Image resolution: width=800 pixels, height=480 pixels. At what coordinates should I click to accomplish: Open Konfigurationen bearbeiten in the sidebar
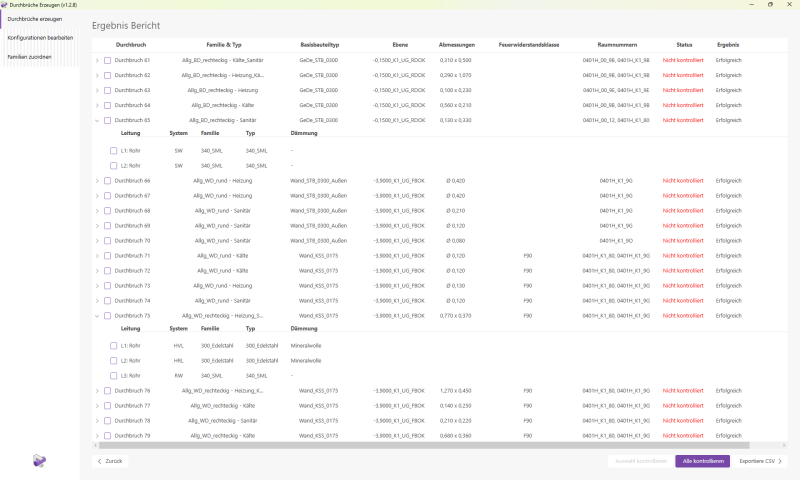click(x=38, y=37)
